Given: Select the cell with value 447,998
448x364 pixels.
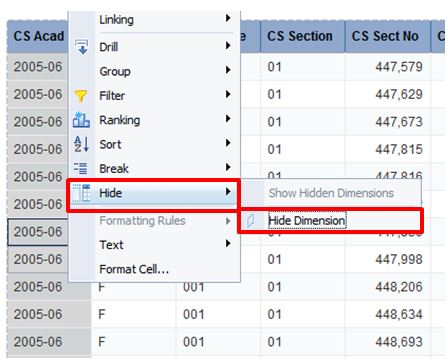Looking at the screenshot, I should 387,259.
